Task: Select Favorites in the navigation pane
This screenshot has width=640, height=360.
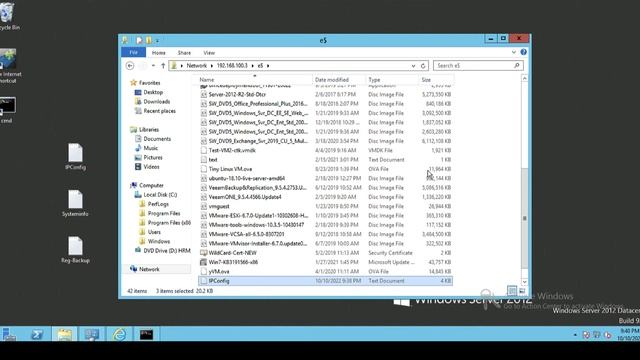Action: pos(149,83)
